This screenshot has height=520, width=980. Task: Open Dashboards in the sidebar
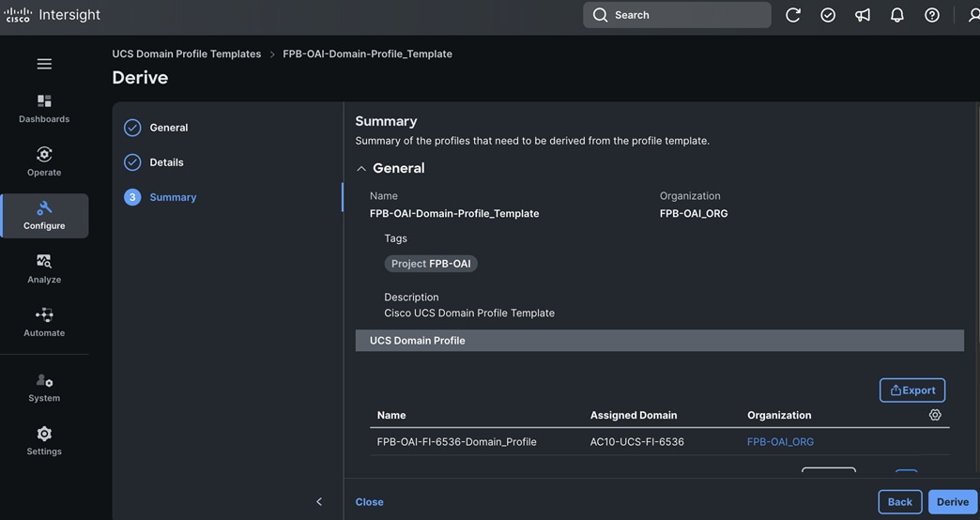point(44,109)
